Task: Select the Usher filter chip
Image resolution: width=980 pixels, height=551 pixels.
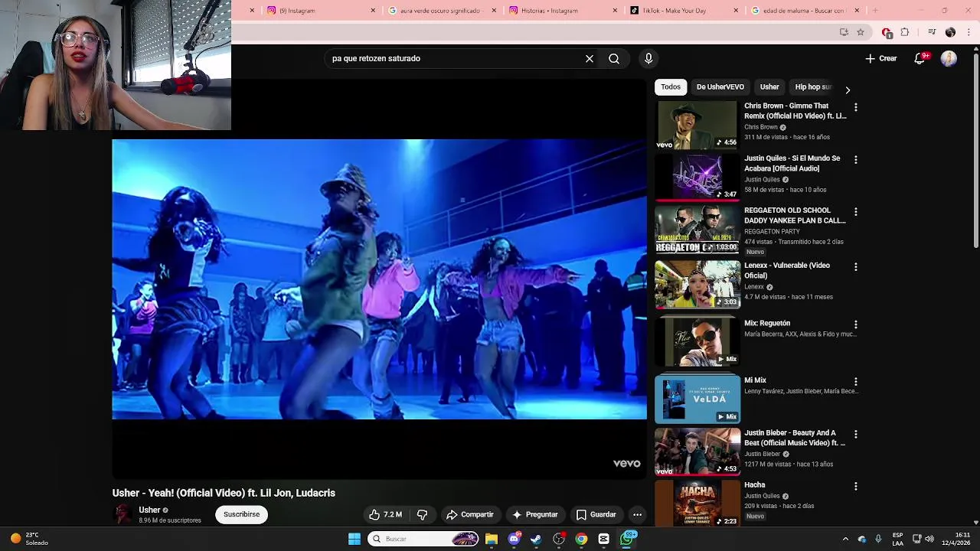Action: (769, 87)
